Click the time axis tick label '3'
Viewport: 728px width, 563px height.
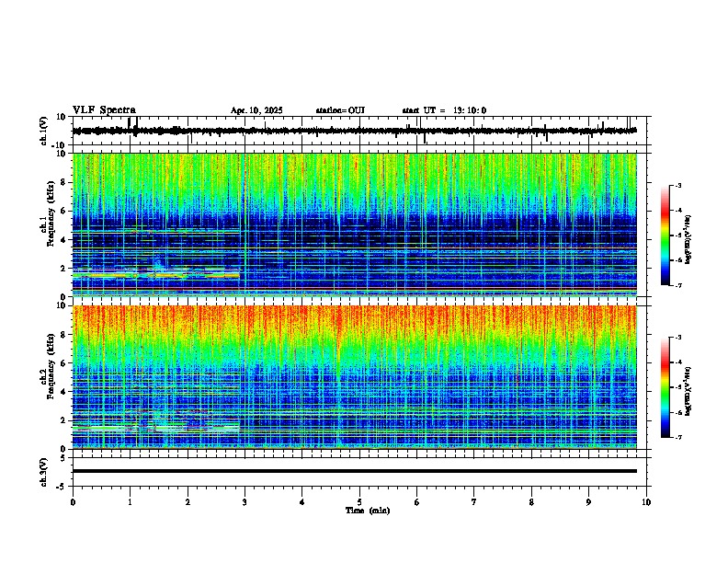click(245, 502)
